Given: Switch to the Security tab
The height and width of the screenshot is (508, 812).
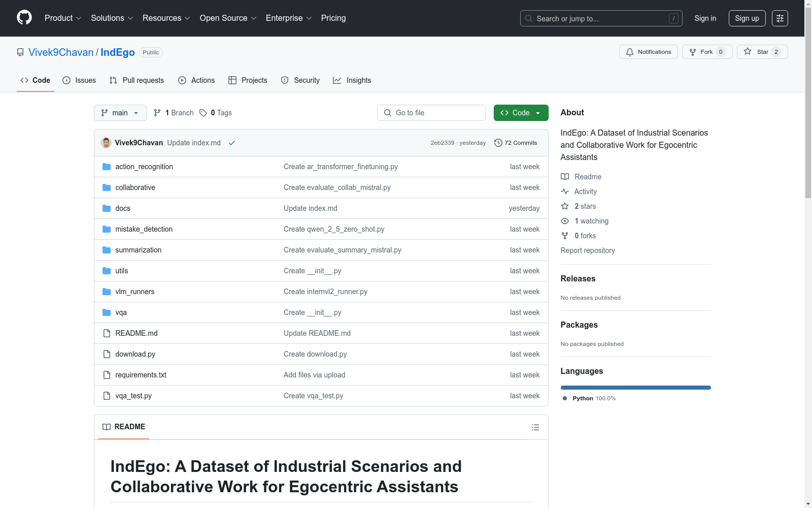Looking at the screenshot, I should (x=300, y=80).
